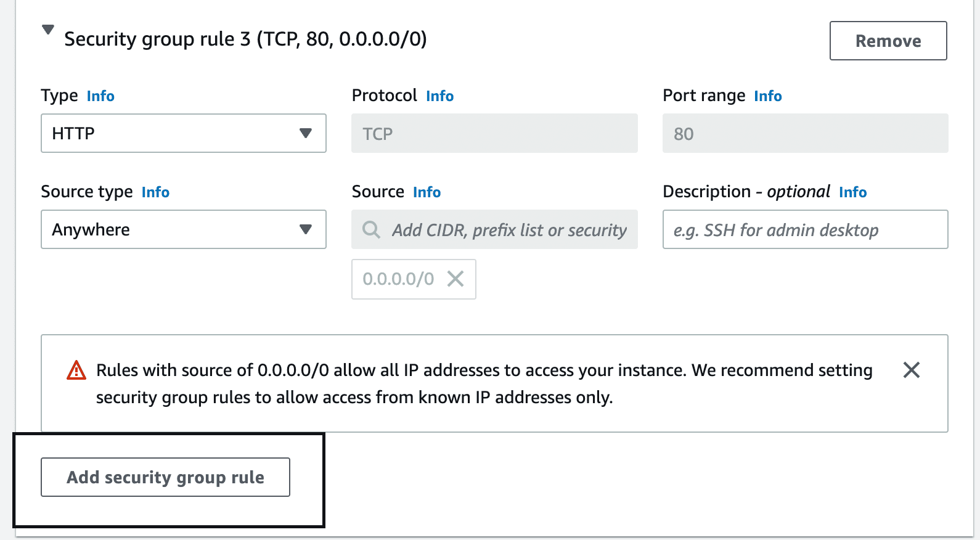Click the warning triangle icon in the alert
Screen dimensions: 980x540
76,370
